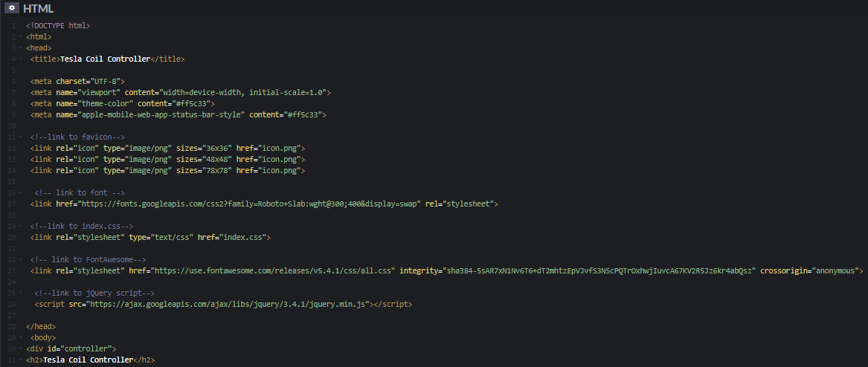This screenshot has width=868, height=367.
Task: Collapse the favicon comment fold on line 11
Action: (20, 137)
